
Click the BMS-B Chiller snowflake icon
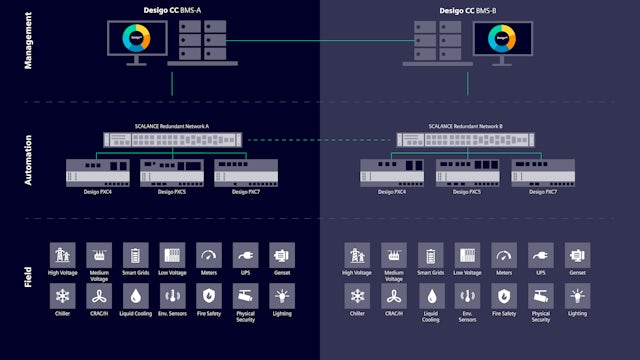coord(357,296)
